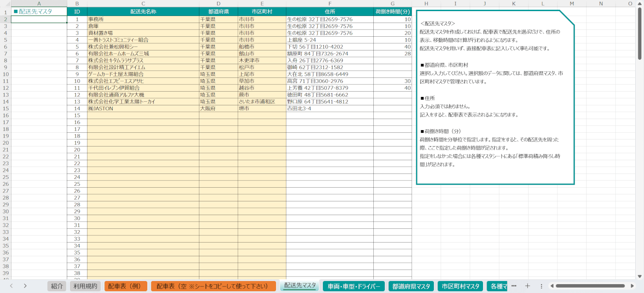Click the next sheet navigation arrow

click(25, 286)
